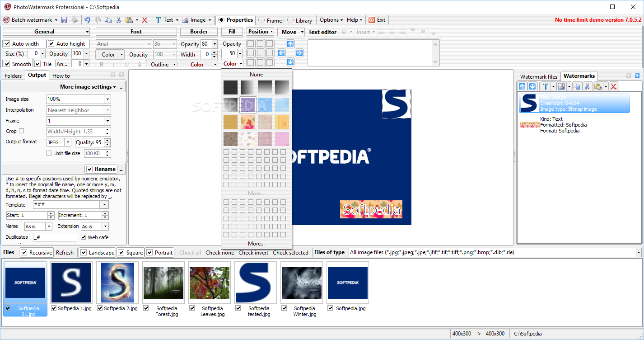The width and height of the screenshot is (644, 340).
Task: Toggle the Tile checkbox
Action: (x=38, y=64)
